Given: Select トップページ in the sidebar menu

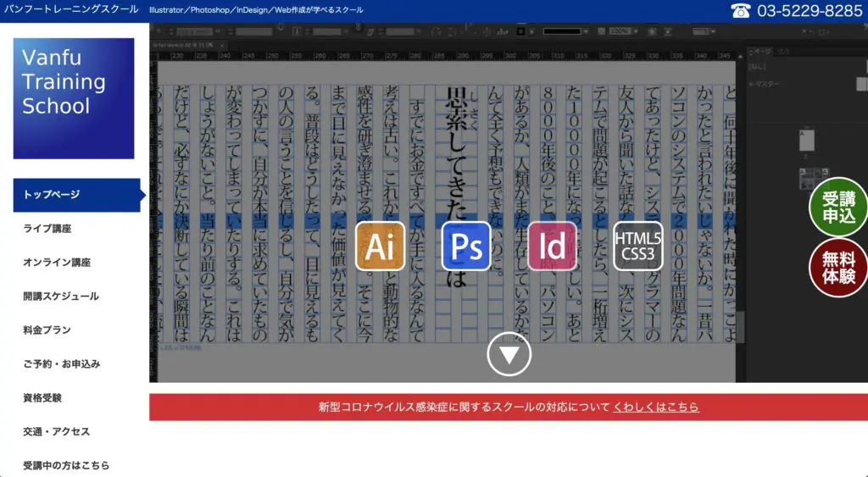Looking at the screenshot, I should pyautogui.click(x=52, y=195).
